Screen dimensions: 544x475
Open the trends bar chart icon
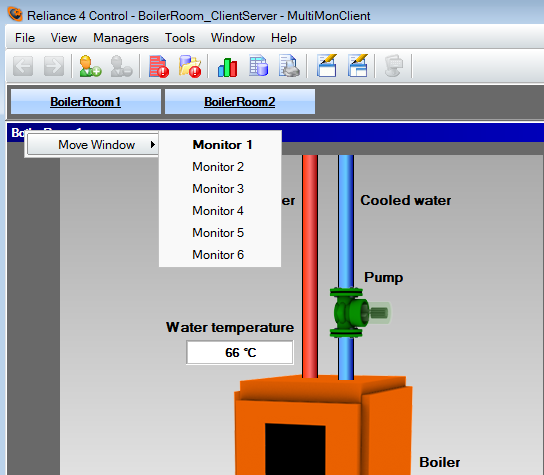pyautogui.click(x=227, y=67)
